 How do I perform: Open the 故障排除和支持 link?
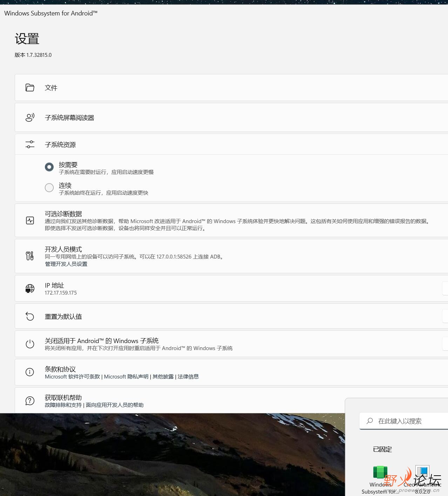[x=63, y=405]
